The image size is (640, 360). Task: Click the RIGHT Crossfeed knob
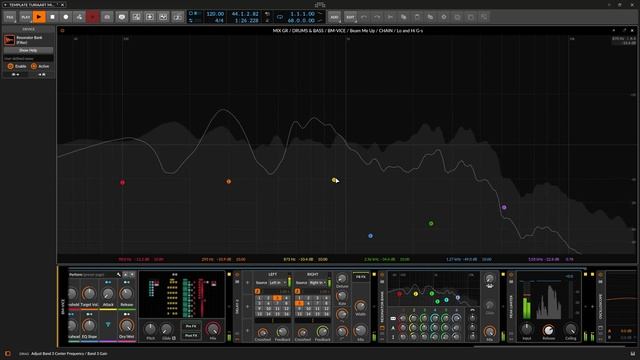tap(302, 332)
